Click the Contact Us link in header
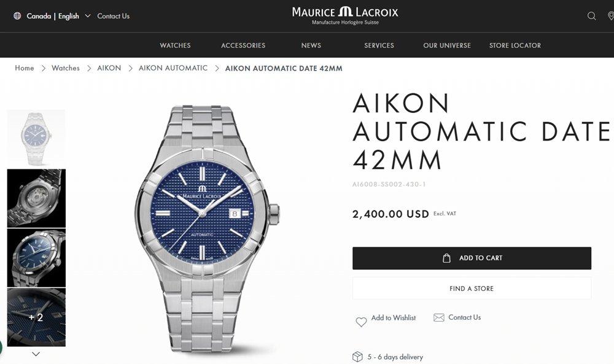This screenshot has height=364, width=614. (113, 16)
